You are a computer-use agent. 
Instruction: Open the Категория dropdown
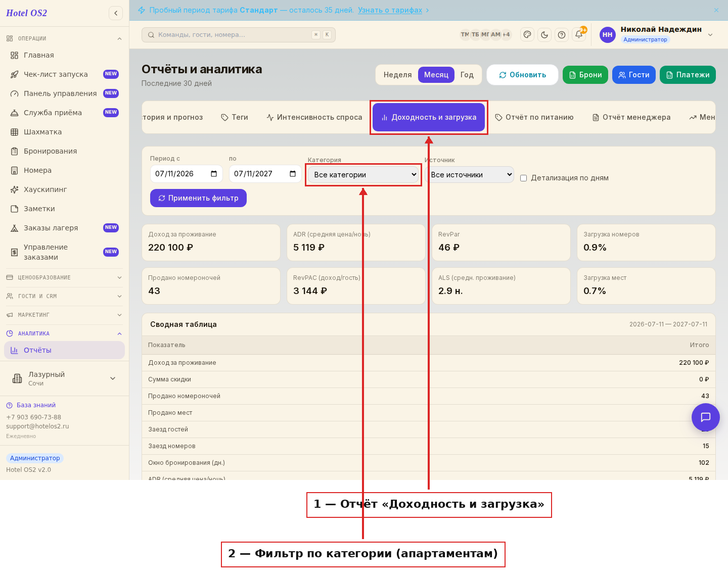[363, 175]
